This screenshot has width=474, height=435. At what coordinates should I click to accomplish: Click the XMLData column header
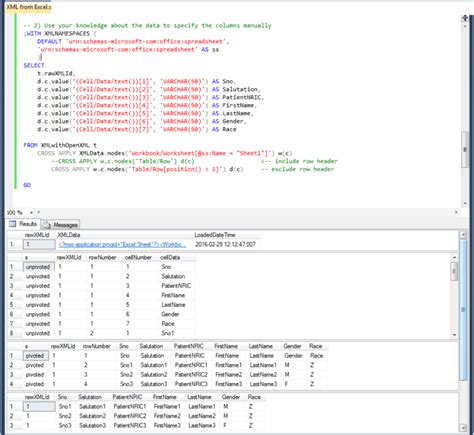pos(69,235)
